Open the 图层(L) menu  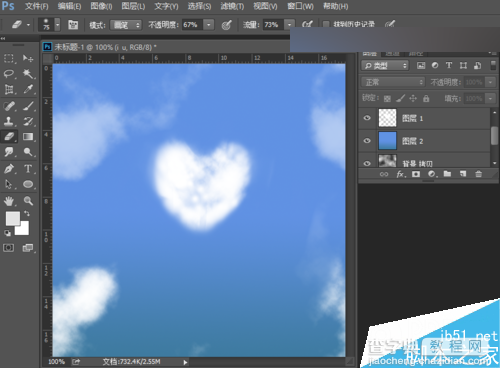[x=133, y=6]
